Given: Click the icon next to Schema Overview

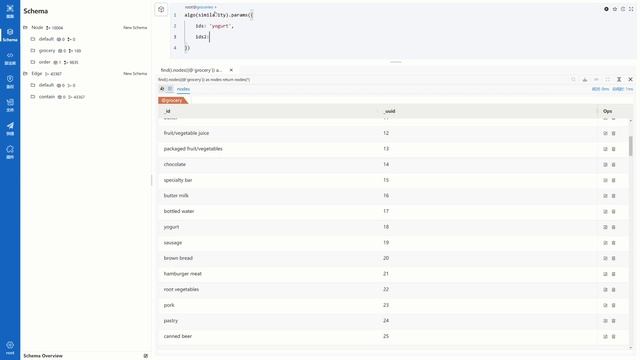Looking at the screenshot, I should [146, 356].
